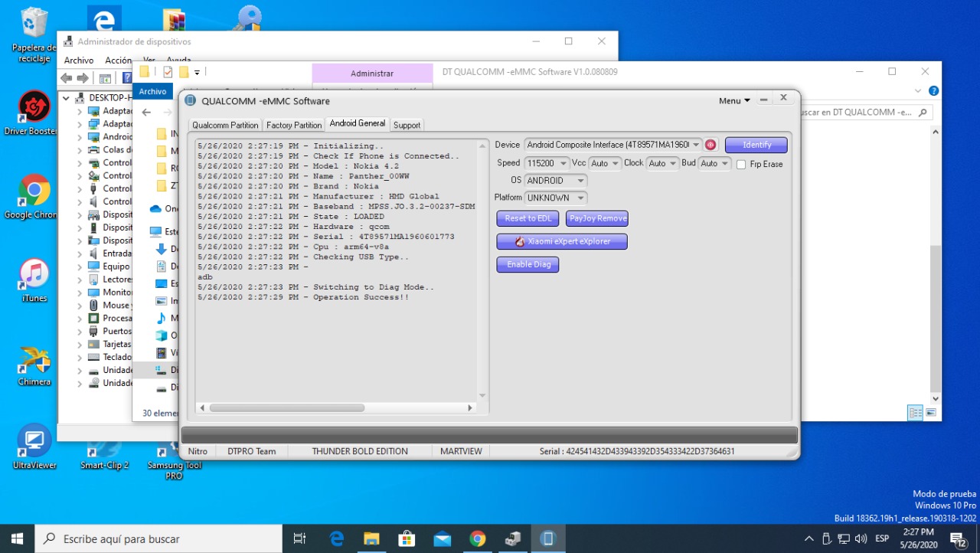Open the Clock Auto dropdown
The height and width of the screenshot is (553, 980).
coord(673,163)
